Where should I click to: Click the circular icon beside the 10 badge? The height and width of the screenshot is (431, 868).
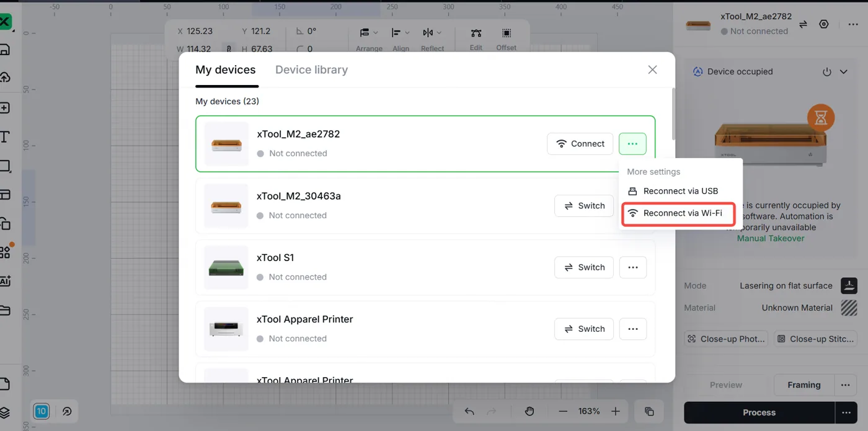click(x=66, y=411)
